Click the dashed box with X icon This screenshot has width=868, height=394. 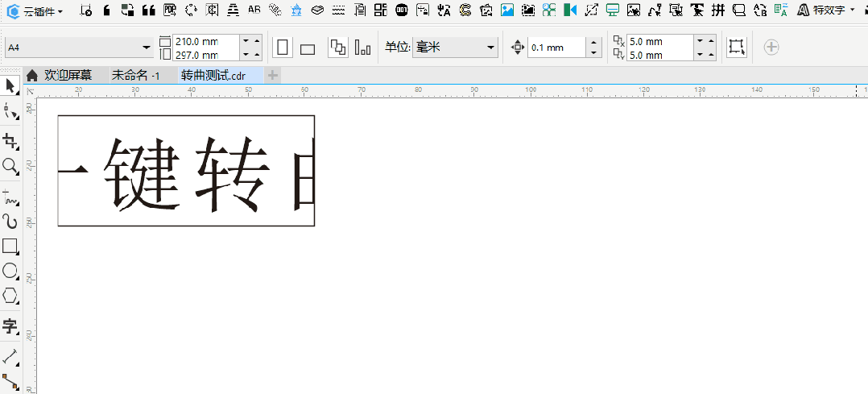click(86, 10)
